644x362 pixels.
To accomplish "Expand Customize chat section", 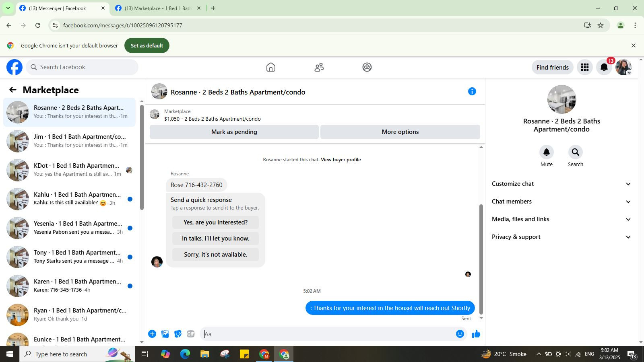I will (x=561, y=184).
